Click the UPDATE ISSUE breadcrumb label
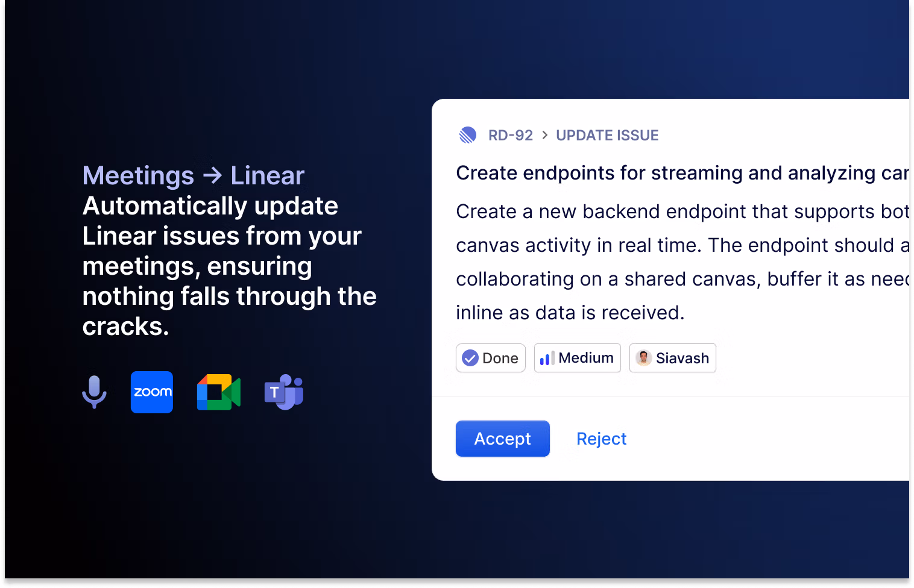 [x=607, y=136]
